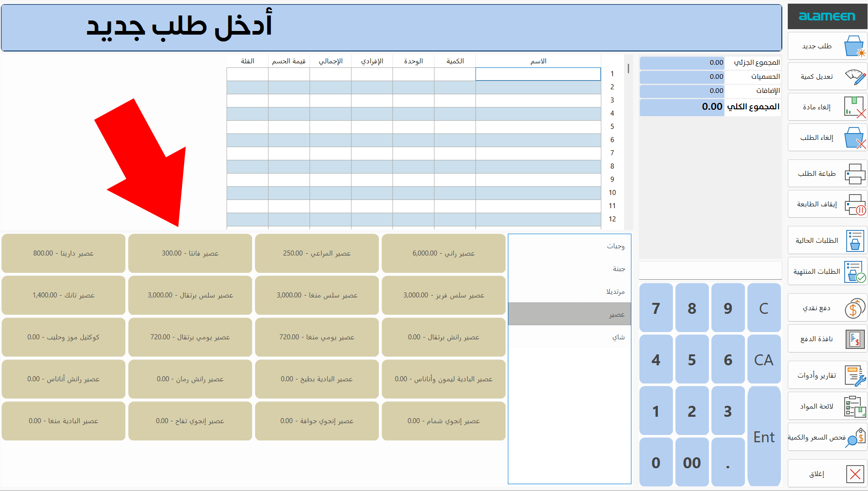Print the order using طباعة الطلب icon

tap(855, 174)
